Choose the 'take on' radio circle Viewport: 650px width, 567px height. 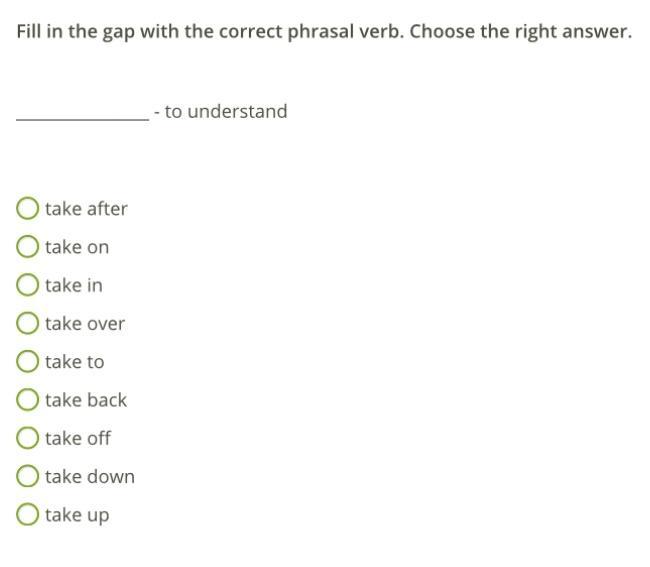[28, 246]
